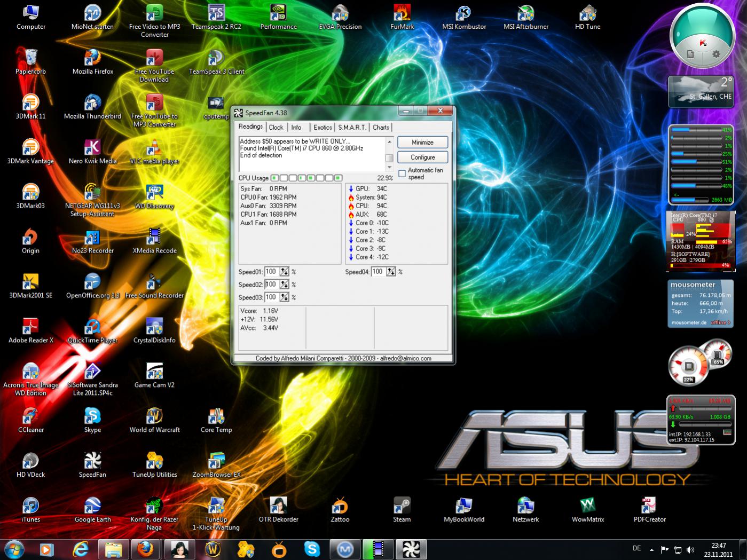The height and width of the screenshot is (560, 747).
Task: Click the Configure button
Action: click(x=422, y=157)
